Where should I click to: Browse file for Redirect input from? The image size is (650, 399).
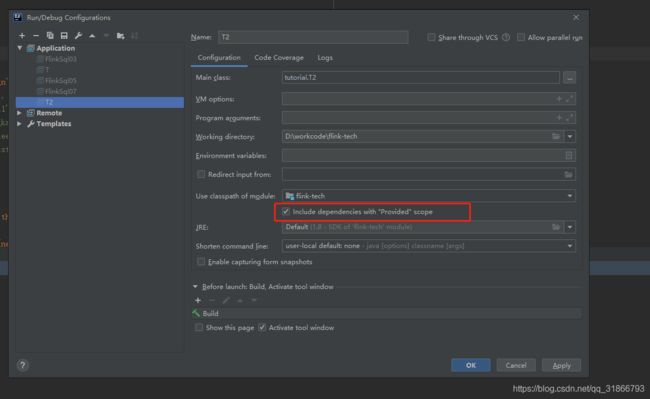[568, 174]
